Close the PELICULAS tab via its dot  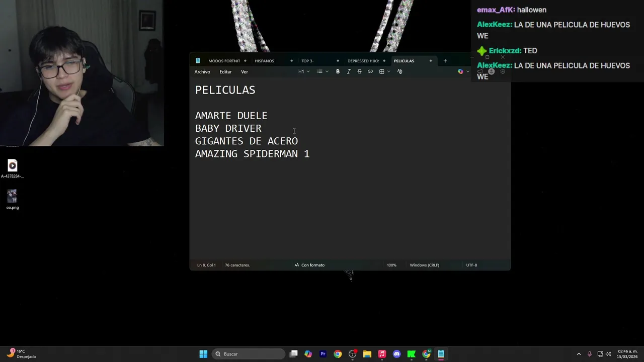click(431, 61)
